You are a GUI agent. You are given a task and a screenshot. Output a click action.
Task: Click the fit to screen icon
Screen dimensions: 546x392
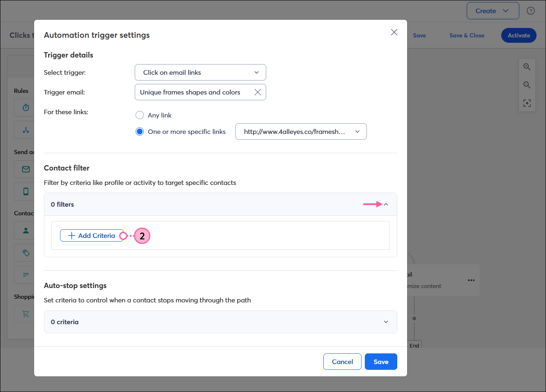tap(527, 103)
